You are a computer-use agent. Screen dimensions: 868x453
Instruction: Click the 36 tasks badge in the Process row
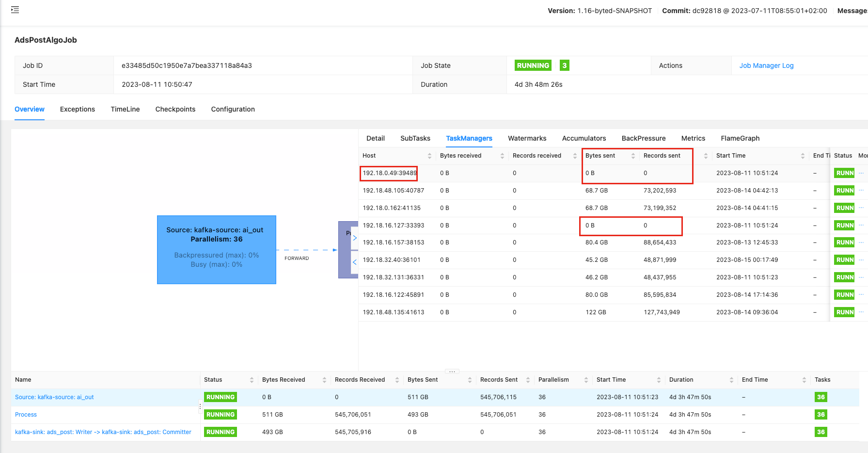pos(821,415)
